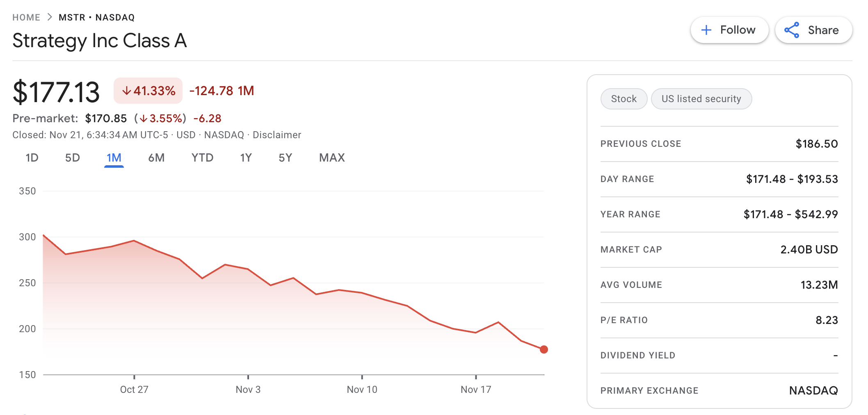The image size is (868, 415).
Task: Click the MSTR NASDAQ breadcrumb label
Action: (96, 17)
